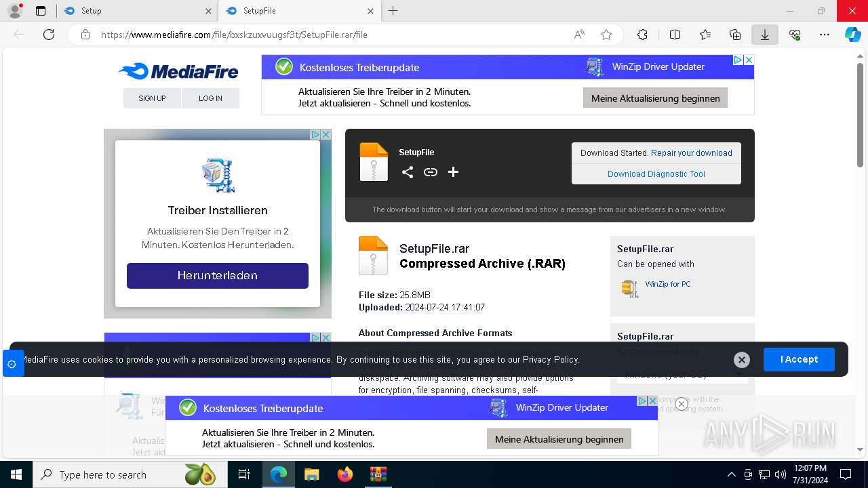Open the Favorites list
Screen dimensions: 868x488
pos(705,35)
